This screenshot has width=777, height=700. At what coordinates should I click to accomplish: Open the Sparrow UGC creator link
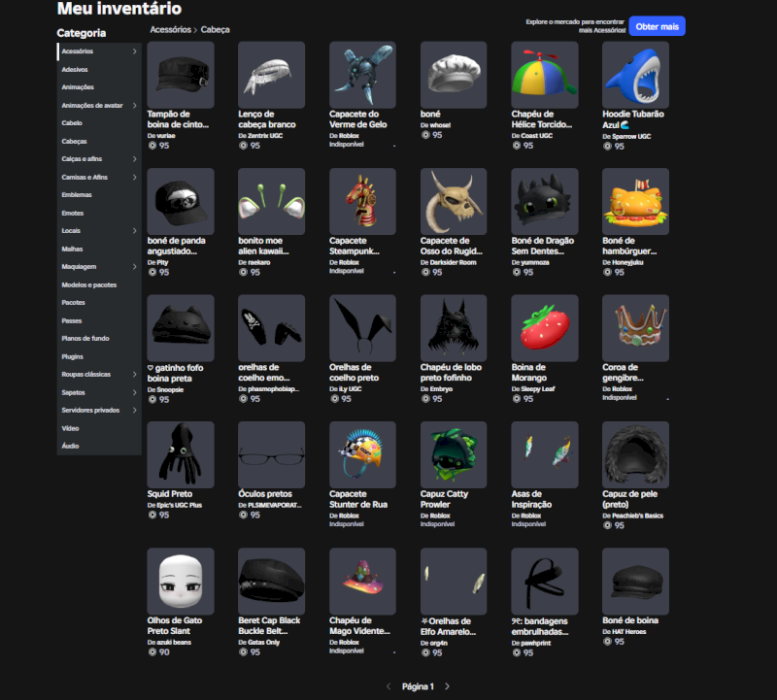pyautogui.click(x=630, y=136)
